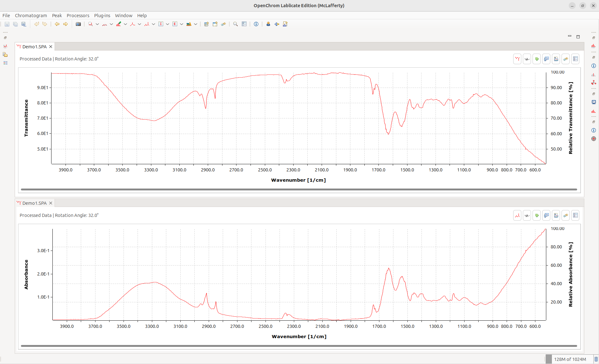Viewport: 599px width, 364px height.
Task: Select the lower Demo1.SPA tab
Action: coord(34,203)
